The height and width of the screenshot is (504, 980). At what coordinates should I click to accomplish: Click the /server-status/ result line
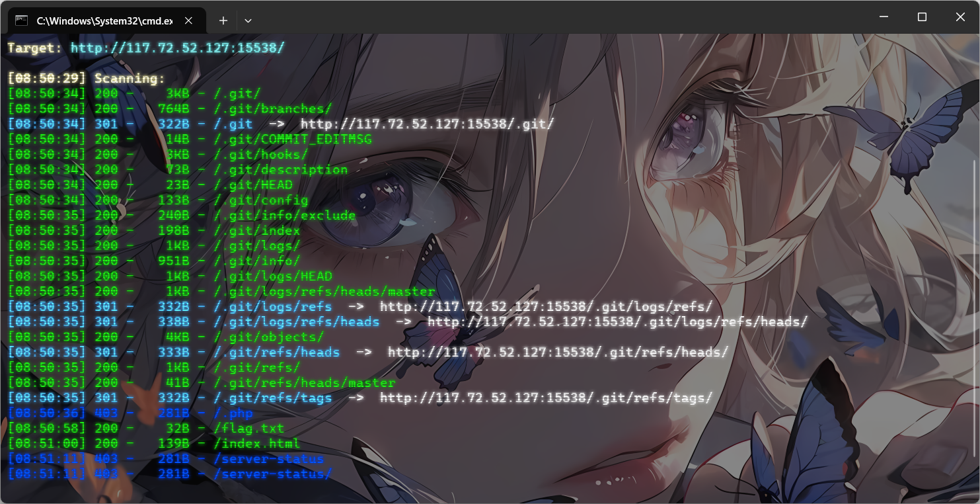pos(170,474)
